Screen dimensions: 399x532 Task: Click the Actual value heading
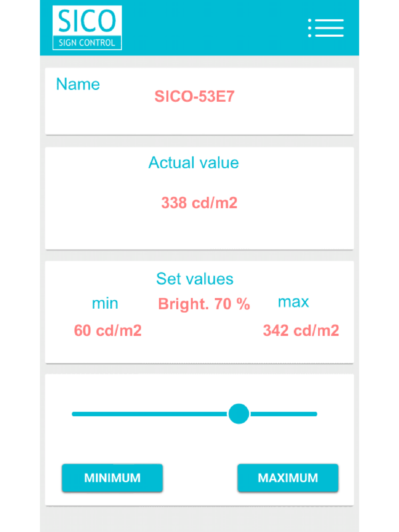pyautogui.click(x=194, y=163)
